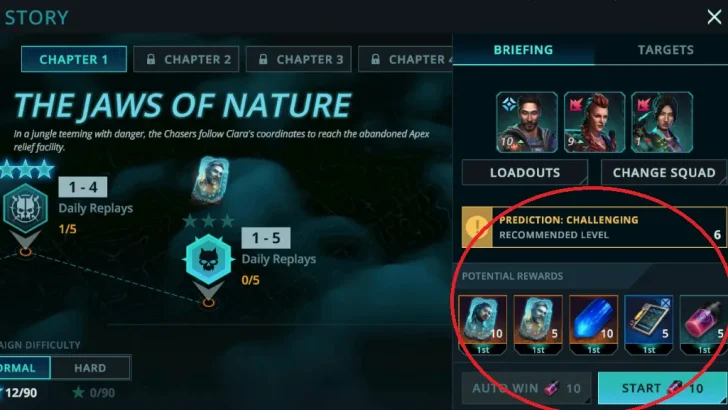Switch to the Targets tab

coord(665,50)
